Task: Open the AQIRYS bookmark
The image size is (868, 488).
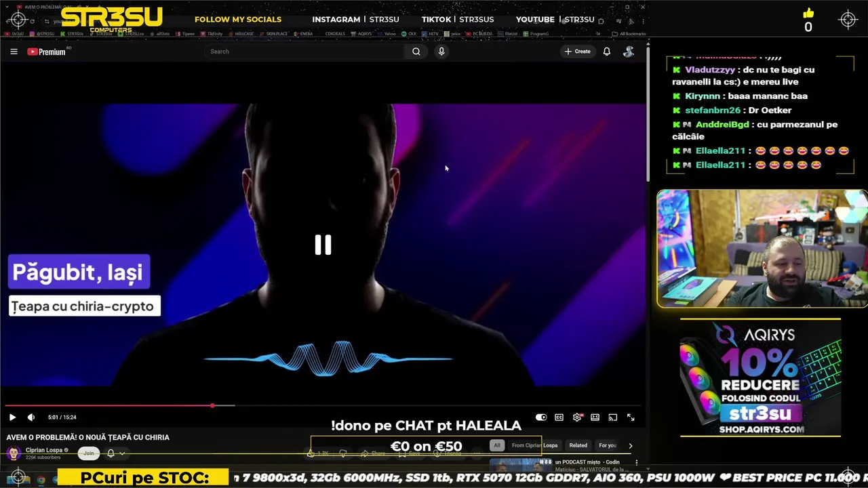Action: tap(361, 34)
